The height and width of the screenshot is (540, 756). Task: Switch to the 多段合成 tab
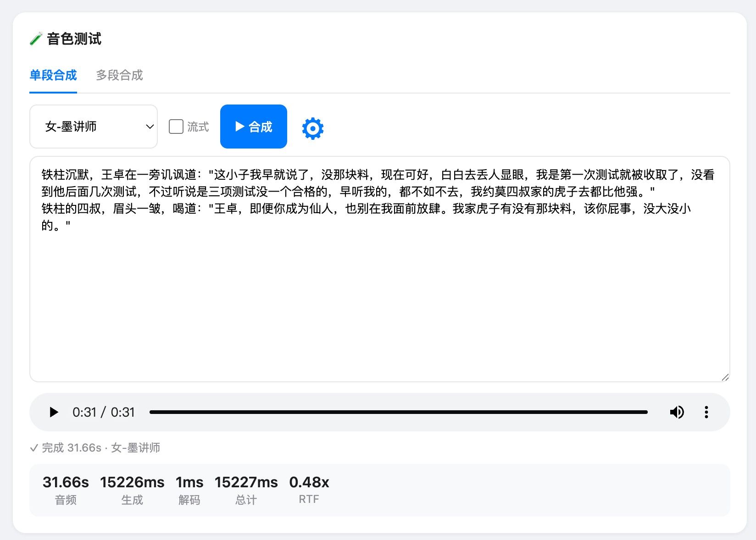point(119,75)
